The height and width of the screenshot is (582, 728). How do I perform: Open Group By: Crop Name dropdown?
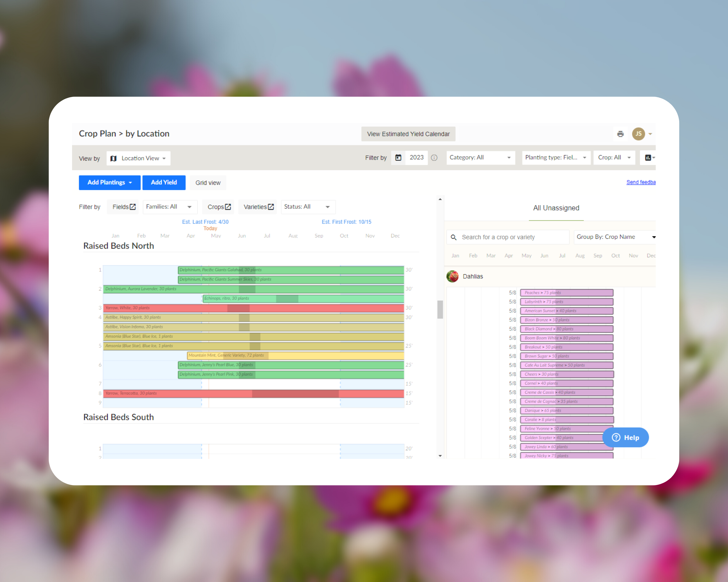615,237
